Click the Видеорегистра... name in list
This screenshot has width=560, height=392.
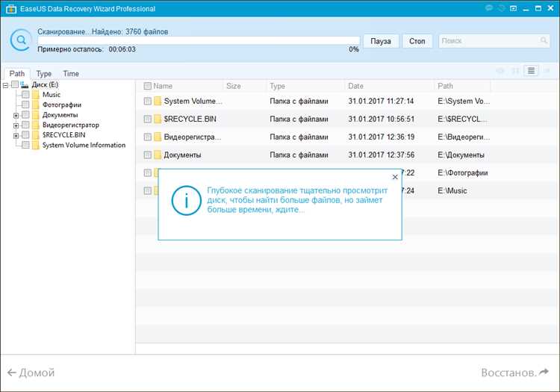[x=193, y=137]
